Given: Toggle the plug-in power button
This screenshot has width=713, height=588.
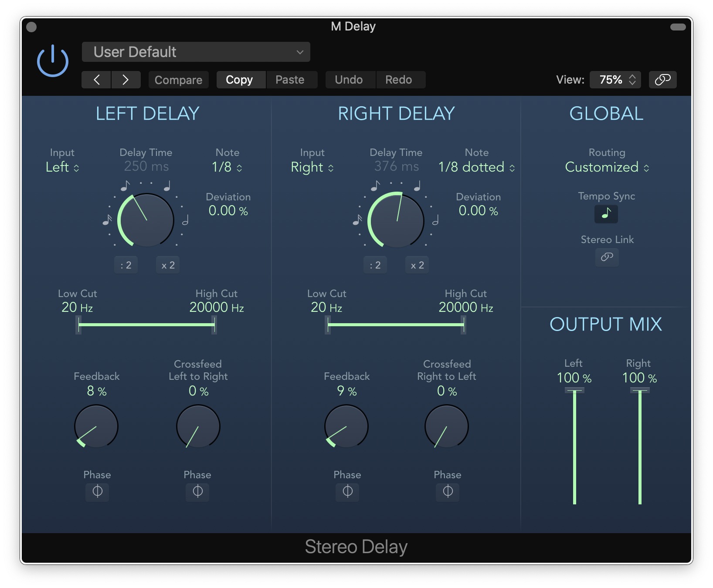Looking at the screenshot, I should coord(52,61).
